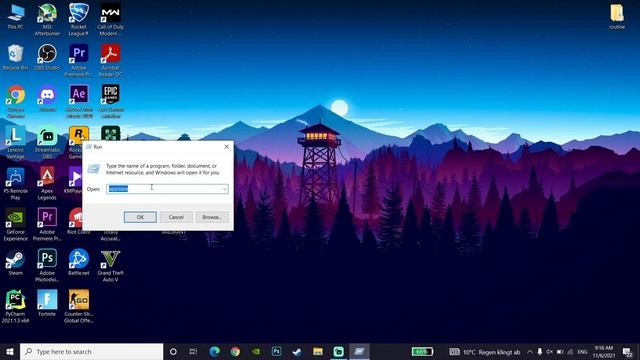Open Photoshop from the taskbar
This screenshot has height=360, width=640.
pyautogui.click(x=276, y=351)
